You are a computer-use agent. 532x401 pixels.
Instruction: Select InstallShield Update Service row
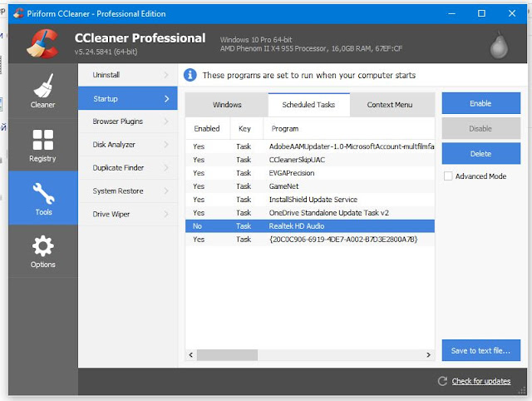(x=310, y=200)
